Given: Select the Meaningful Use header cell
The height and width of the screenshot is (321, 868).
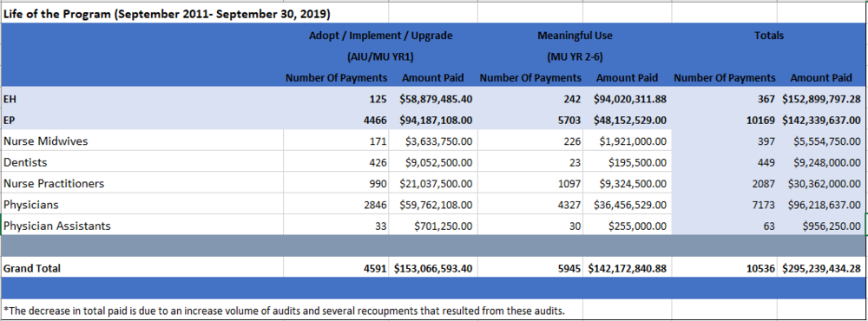Looking at the screenshot, I should (575, 36).
